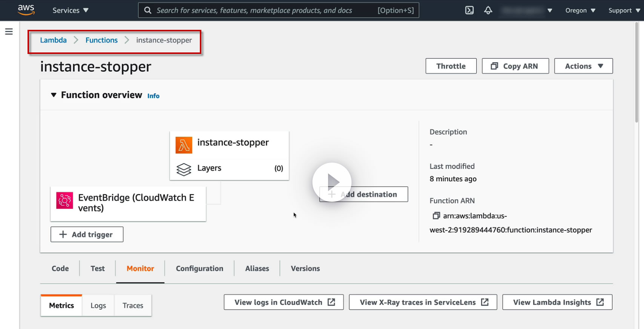
Task: Click the Add destination button
Action: click(x=363, y=194)
